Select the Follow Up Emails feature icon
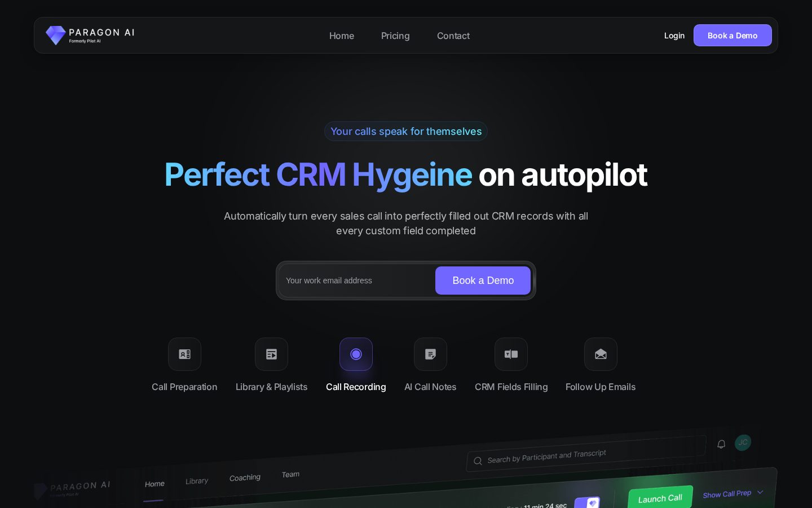Screen dimensions: 812x508 click(601, 354)
